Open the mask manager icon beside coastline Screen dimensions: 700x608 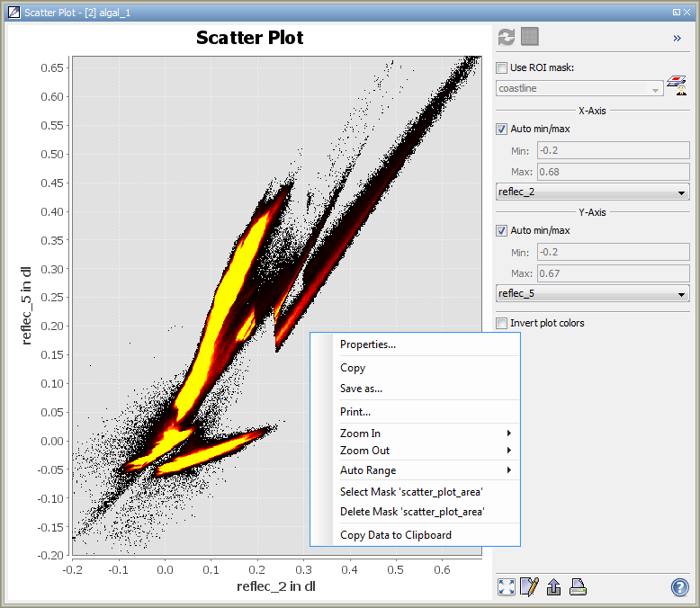tap(677, 87)
